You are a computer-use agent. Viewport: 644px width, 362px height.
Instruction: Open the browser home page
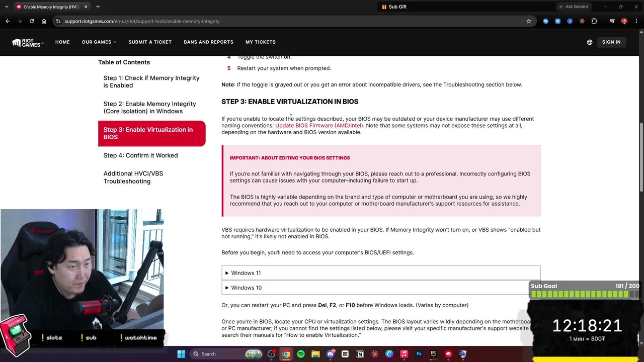coord(44,21)
